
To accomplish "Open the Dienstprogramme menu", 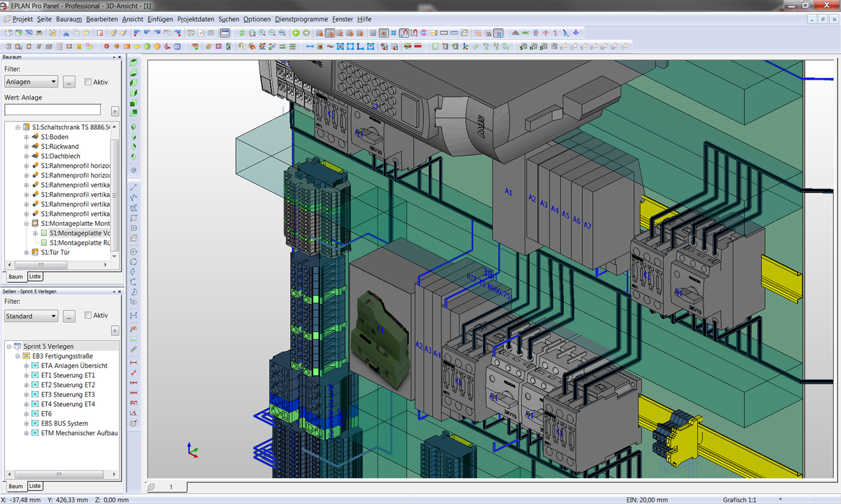I will (301, 19).
